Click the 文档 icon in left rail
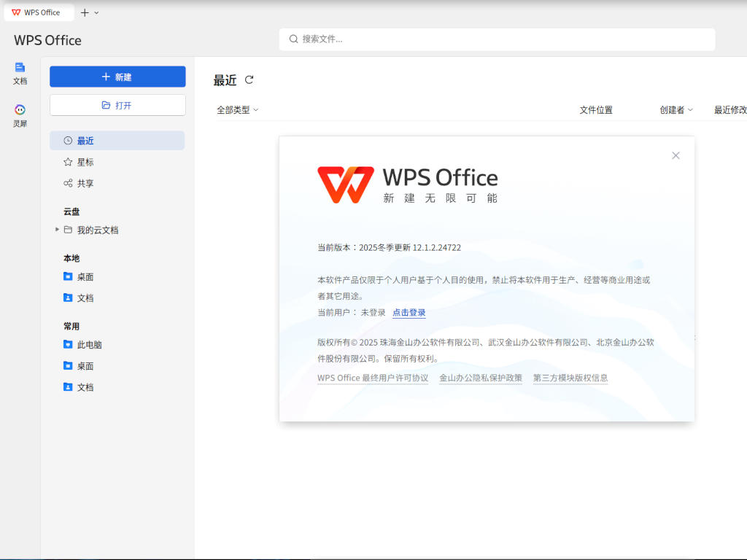Image resolution: width=747 pixels, height=560 pixels. 20,72
